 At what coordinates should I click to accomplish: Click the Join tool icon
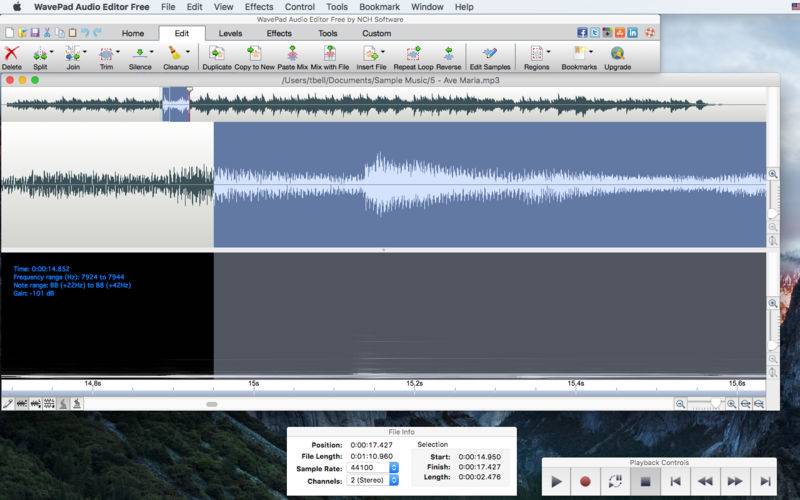(72, 54)
